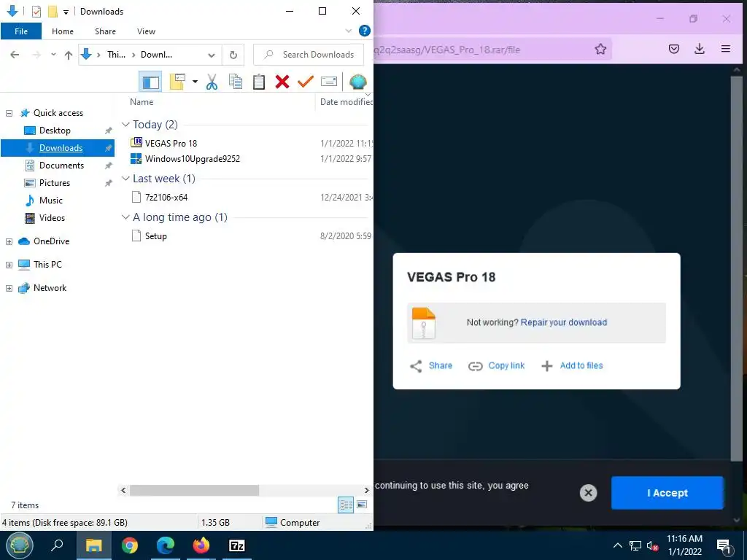Collapse the A long time ago group

point(125,217)
